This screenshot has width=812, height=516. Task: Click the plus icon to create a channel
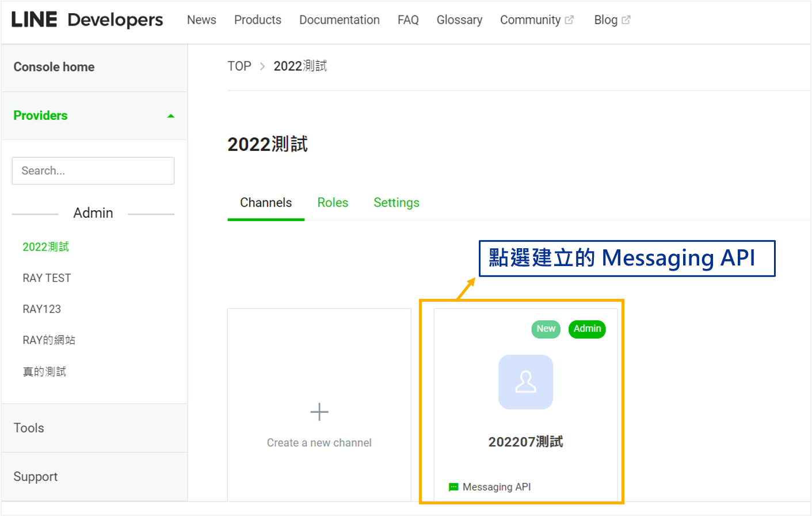tap(319, 411)
